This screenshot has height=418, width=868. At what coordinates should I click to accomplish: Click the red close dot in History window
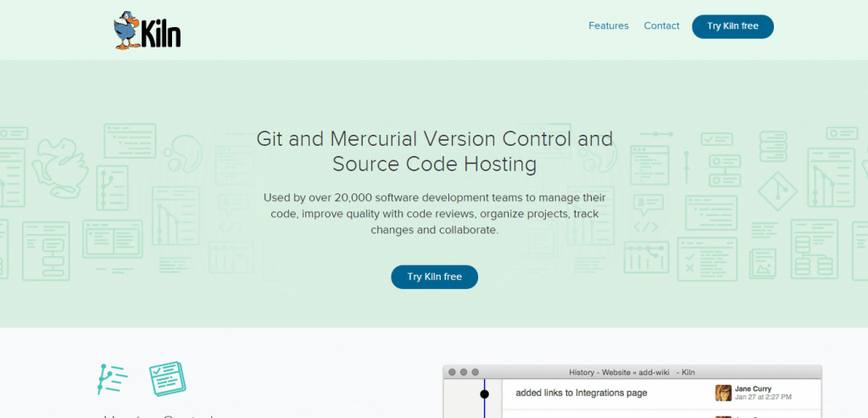tap(453, 372)
